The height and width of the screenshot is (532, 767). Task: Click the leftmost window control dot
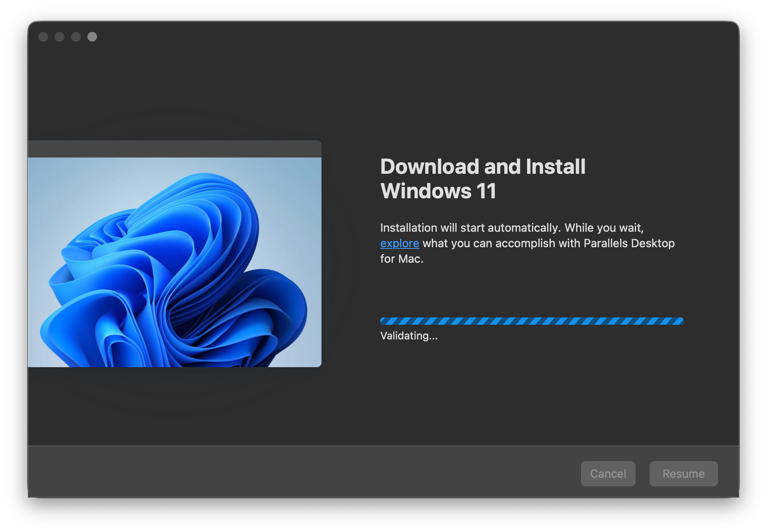click(42, 36)
